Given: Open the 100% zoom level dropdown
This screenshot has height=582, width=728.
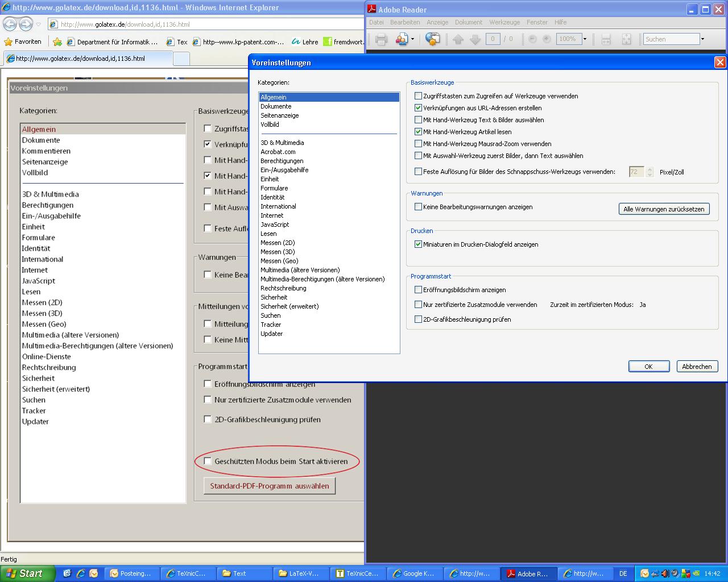Looking at the screenshot, I should pos(584,39).
